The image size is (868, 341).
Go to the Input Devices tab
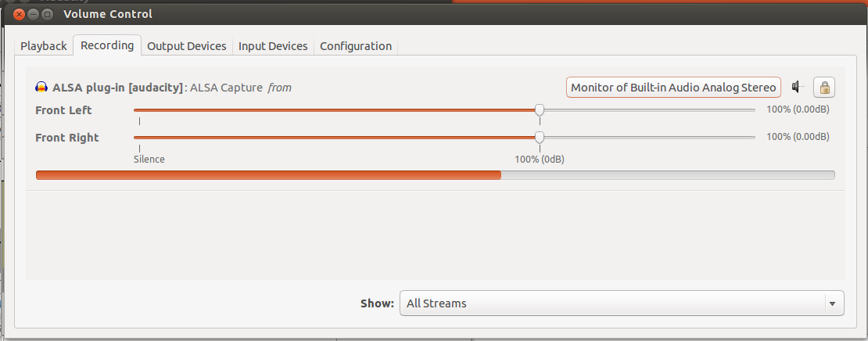coord(273,46)
